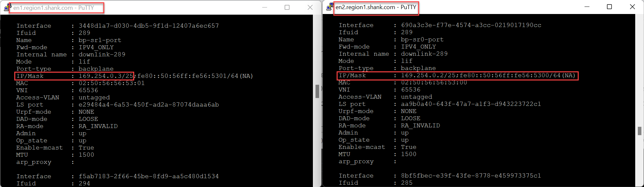Click LS port e29484a4-6a53-450f-ad2a-87074daaa6ab
Image resolution: width=644 pixels, height=187 pixels.
point(149,105)
